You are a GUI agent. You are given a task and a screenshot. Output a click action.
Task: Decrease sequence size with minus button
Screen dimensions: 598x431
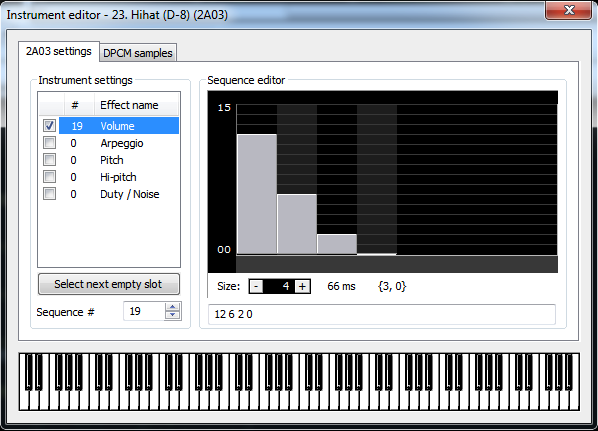256,286
